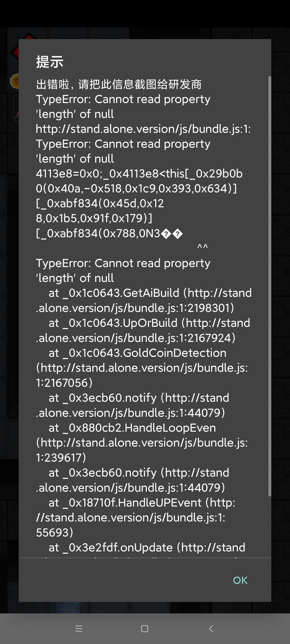The width and height of the screenshot is (290, 644).
Task: Tap the onUpdate stack trace line
Action: point(147,547)
